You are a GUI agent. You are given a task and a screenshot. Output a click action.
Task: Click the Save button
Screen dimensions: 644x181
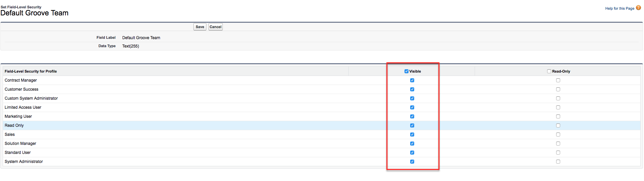[x=200, y=27]
